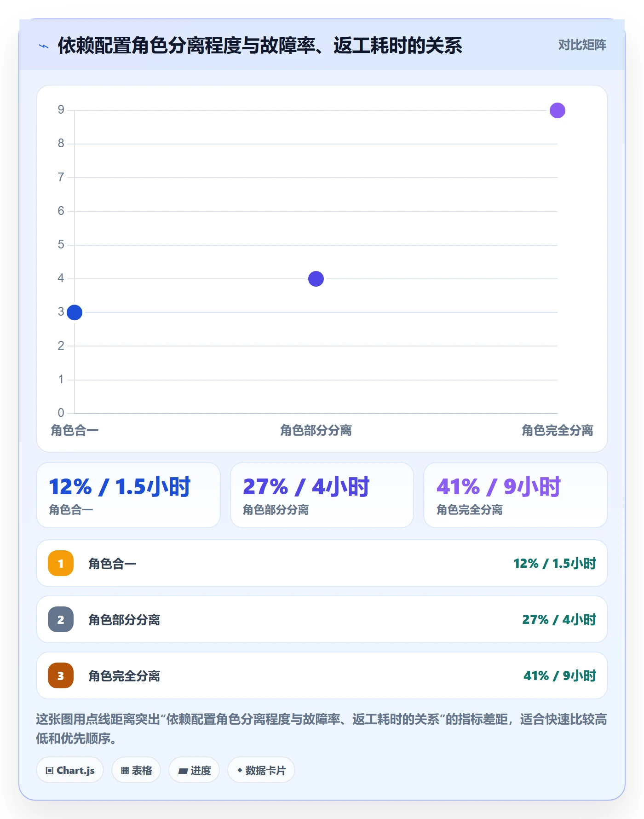Click the x-axis label 角色合一

[75, 431]
